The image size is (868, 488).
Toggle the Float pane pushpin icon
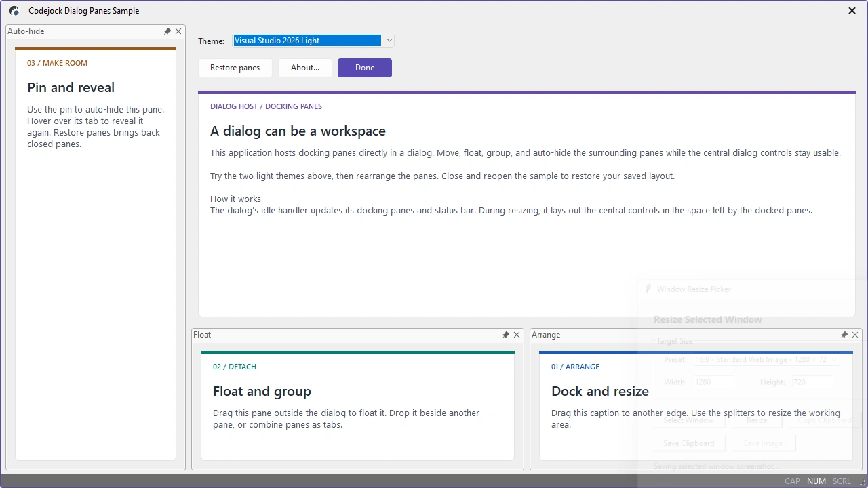[506, 335]
